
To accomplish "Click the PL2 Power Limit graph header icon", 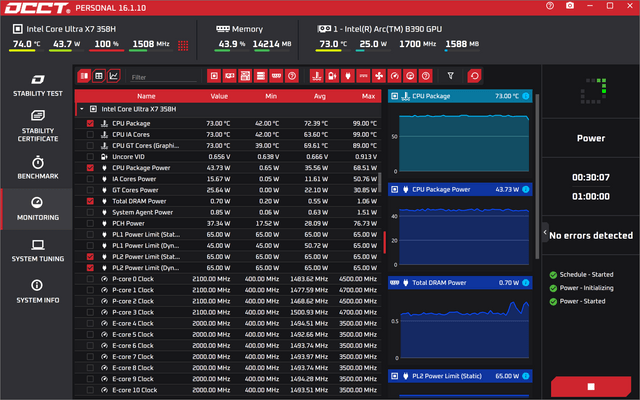I will coord(394,376).
